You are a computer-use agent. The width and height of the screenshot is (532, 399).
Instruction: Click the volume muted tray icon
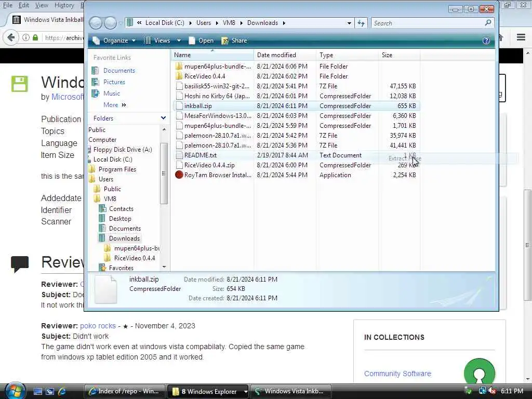(x=492, y=391)
